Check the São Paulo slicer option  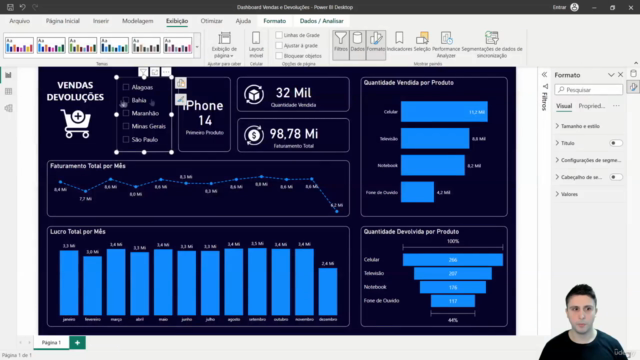pyautogui.click(x=126, y=139)
